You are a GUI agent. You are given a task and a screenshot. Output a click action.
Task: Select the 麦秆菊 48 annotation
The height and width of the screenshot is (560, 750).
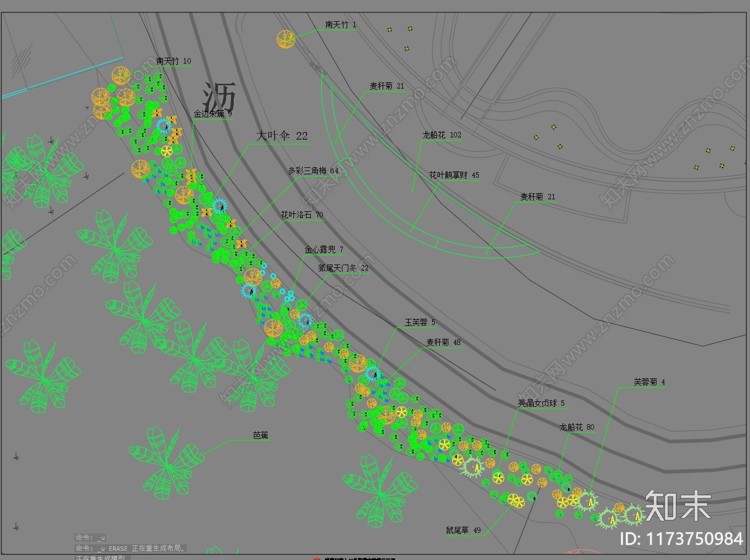tap(443, 343)
